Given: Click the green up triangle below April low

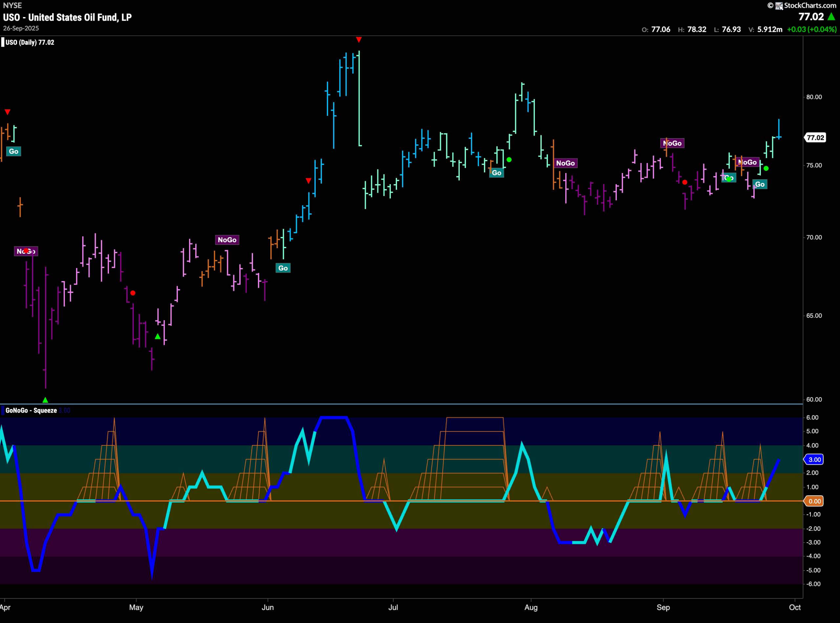Looking at the screenshot, I should (45, 400).
